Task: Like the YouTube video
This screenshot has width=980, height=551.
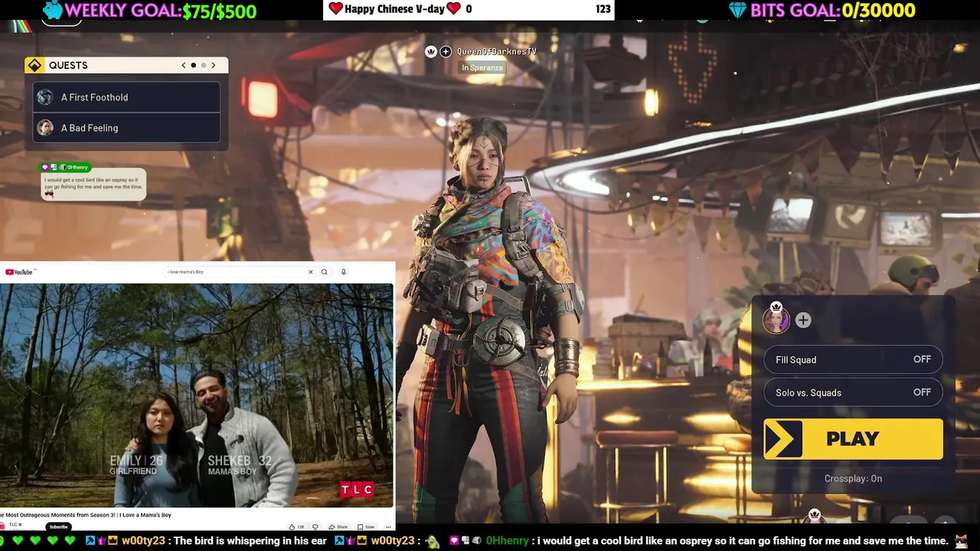Action: 296,527
